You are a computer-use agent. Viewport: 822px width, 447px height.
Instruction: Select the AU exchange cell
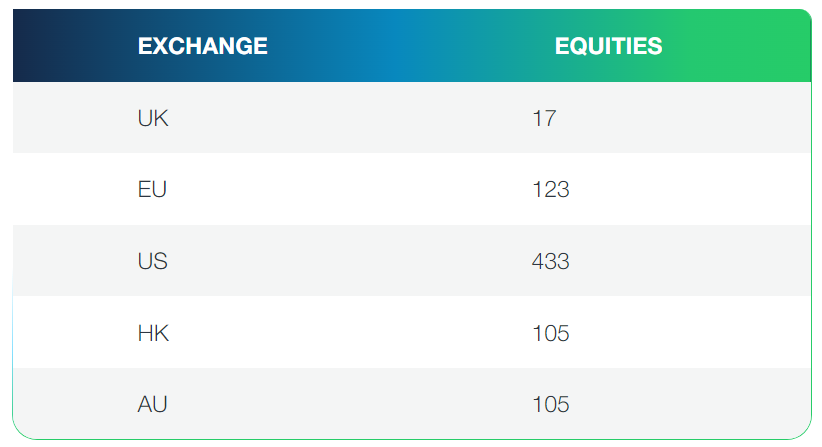point(152,404)
